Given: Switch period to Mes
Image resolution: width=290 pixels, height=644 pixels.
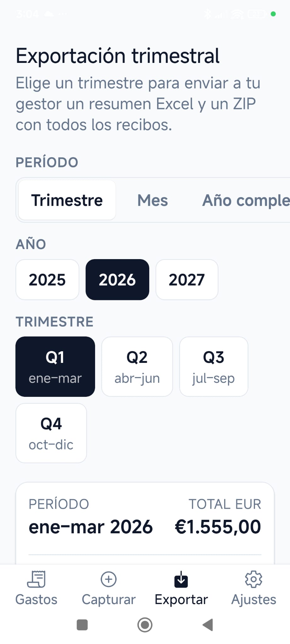Looking at the screenshot, I should pos(153,200).
